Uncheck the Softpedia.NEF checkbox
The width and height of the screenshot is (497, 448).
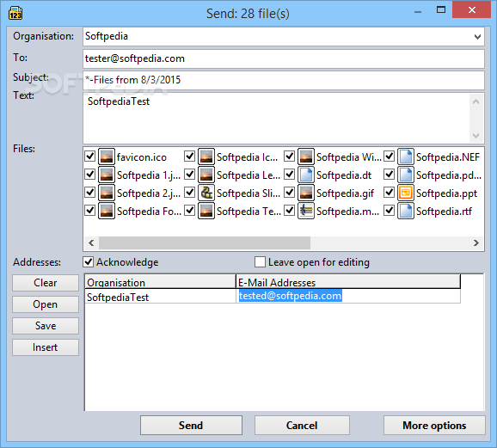389,156
